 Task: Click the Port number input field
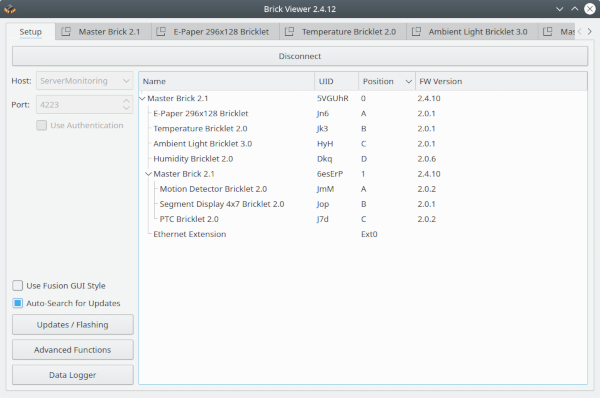[79, 104]
